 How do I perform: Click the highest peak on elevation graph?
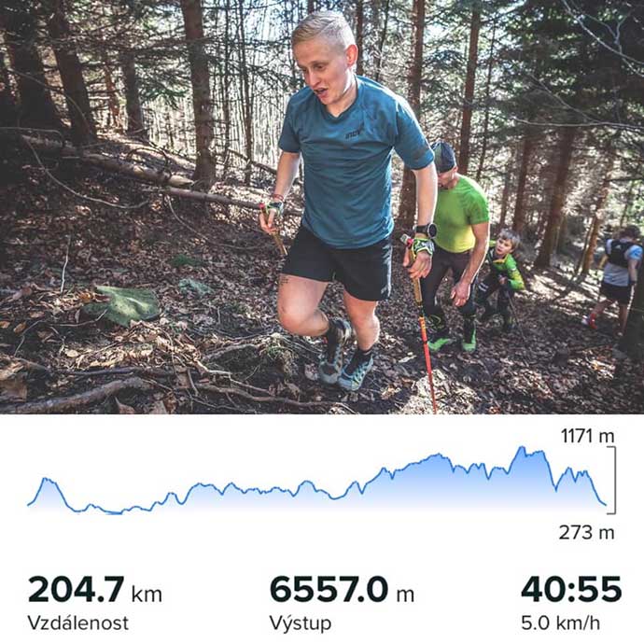point(522,449)
